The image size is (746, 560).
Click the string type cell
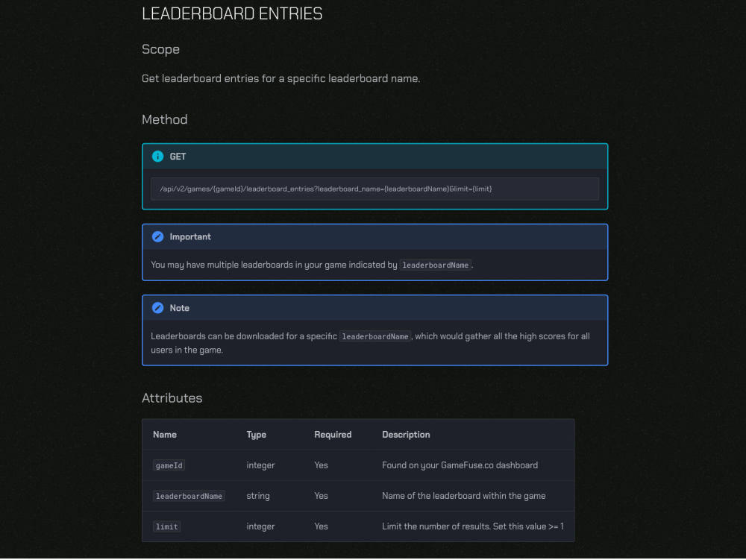pos(258,496)
